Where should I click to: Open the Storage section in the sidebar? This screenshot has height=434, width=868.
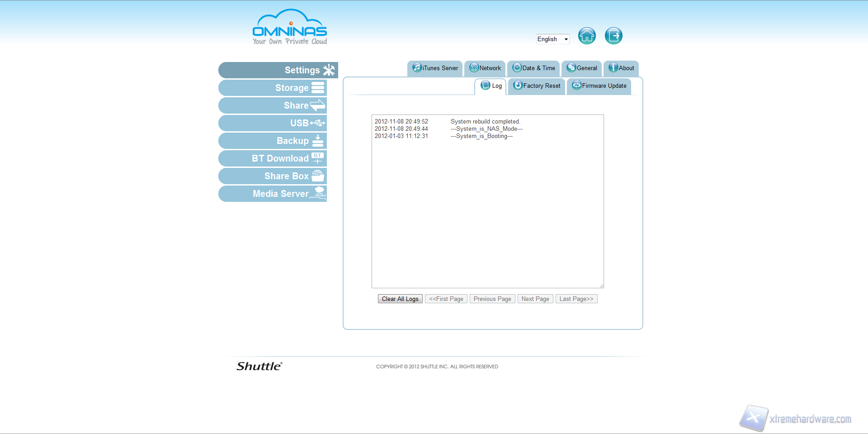(273, 88)
